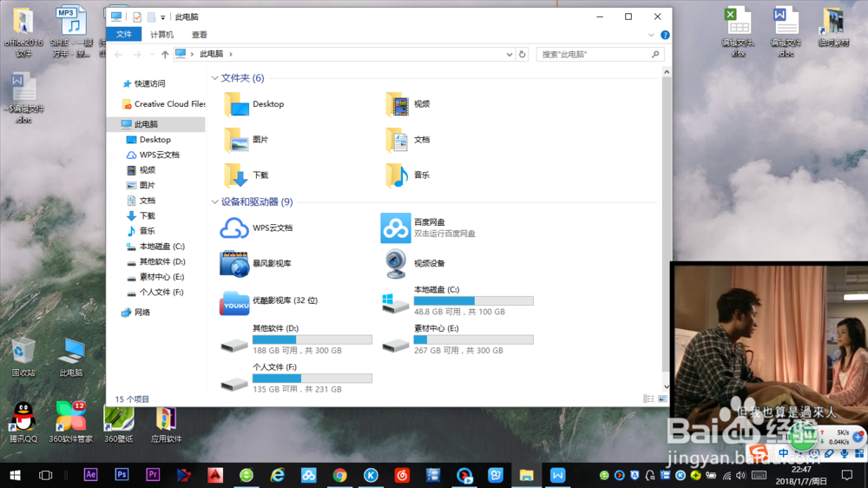Go up one level with up arrow
Image resolution: width=868 pixels, height=488 pixels.
[165, 55]
